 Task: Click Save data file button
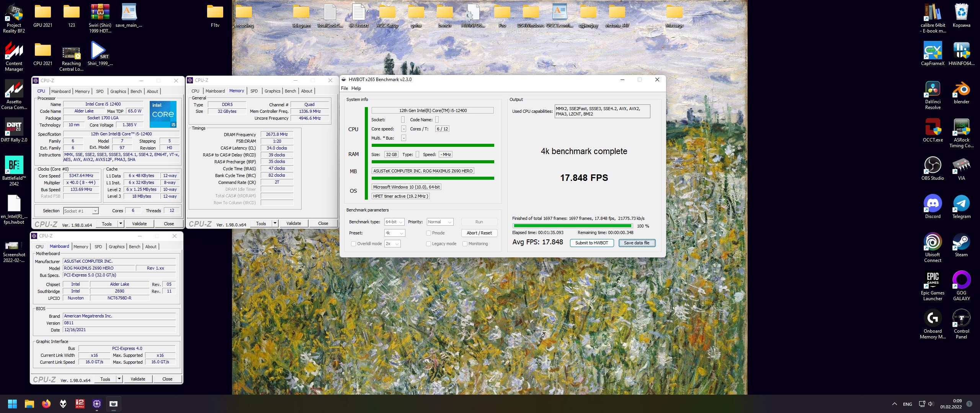click(637, 243)
